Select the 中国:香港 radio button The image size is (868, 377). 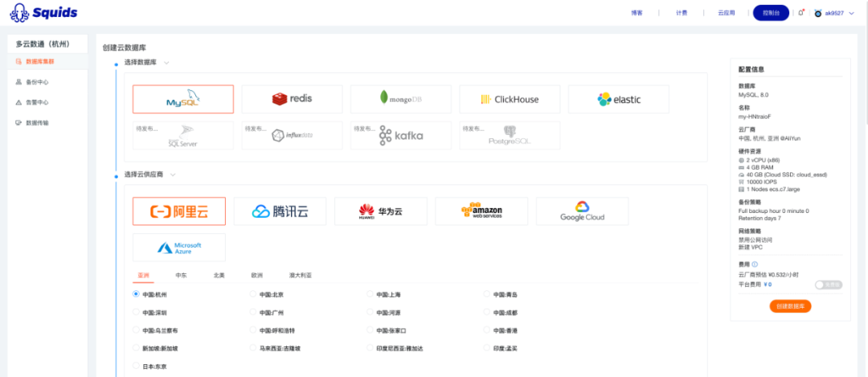click(486, 330)
